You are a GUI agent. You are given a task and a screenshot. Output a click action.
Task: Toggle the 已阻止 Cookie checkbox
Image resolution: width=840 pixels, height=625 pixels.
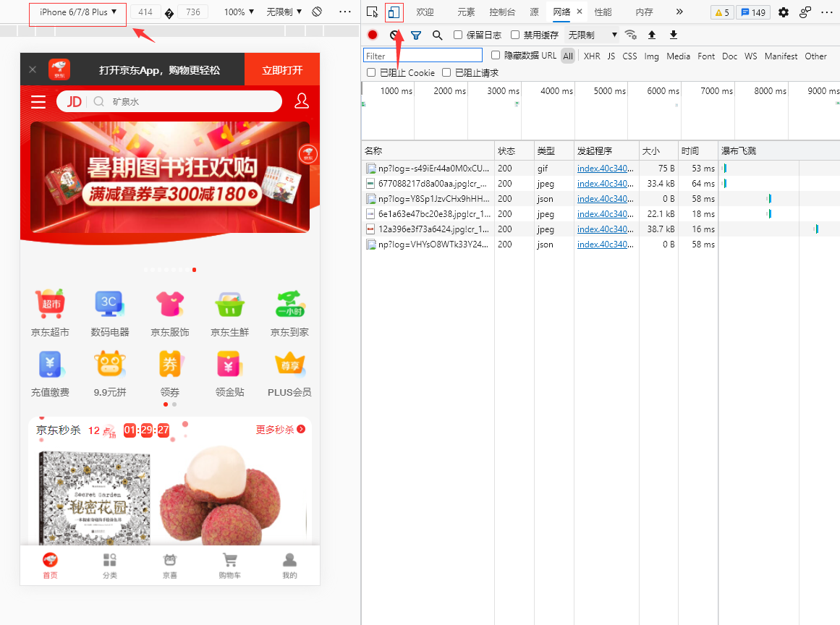[x=370, y=72]
